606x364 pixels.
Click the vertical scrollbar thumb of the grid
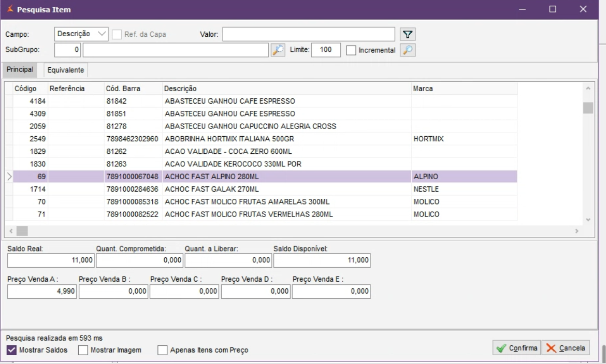(x=588, y=108)
